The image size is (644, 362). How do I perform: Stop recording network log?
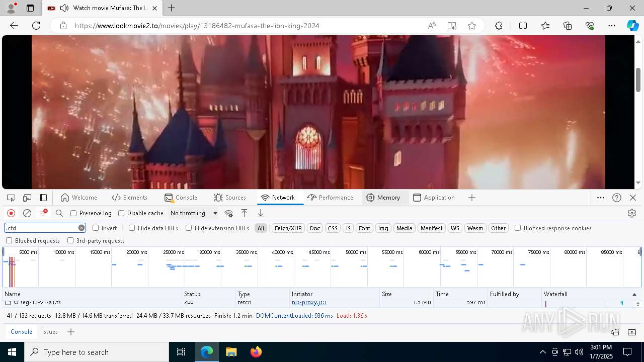pyautogui.click(x=11, y=213)
